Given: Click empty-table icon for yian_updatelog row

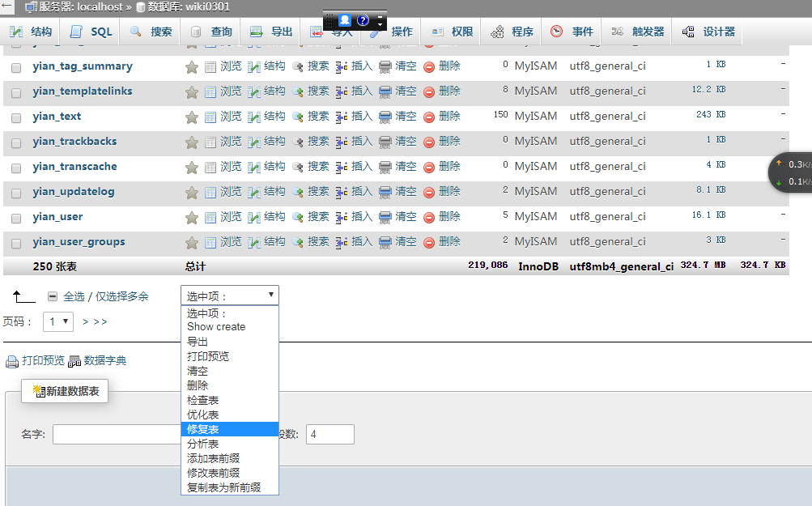Looking at the screenshot, I should 385,193.
